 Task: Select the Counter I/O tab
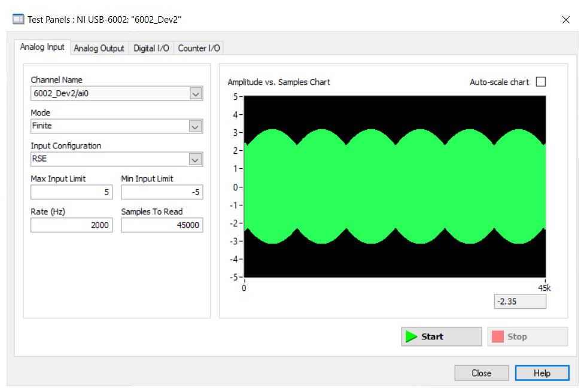[x=199, y=48]
